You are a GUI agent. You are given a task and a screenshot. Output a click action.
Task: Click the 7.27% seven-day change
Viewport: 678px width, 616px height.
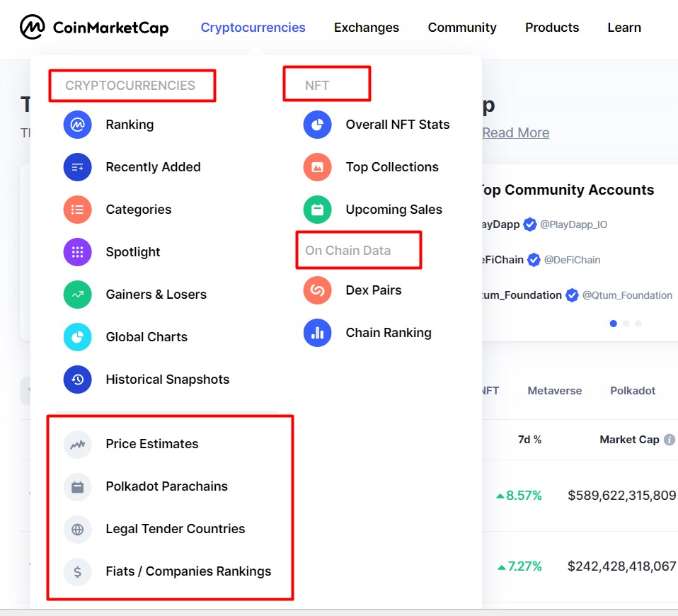pos(519,566)
